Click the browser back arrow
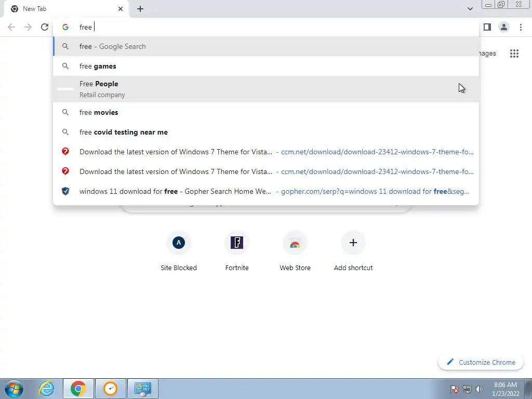The width and height of the screenshot is (532, 399). (x=11, y=27)
